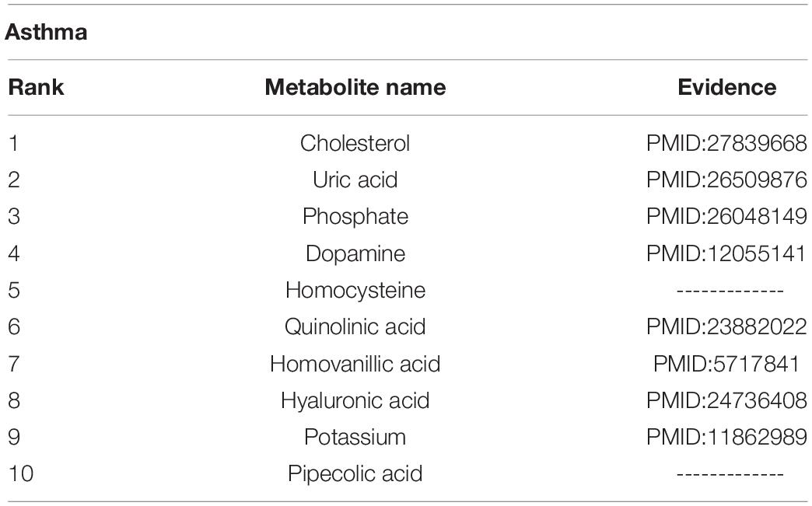Open the PMID:12055141 reference for Dopamine

[x=726, y=253]
